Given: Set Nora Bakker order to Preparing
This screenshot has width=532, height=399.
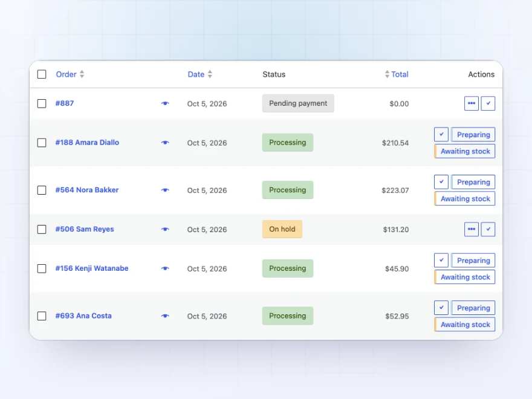Looking at the screenshot, I should pyautogui.click(x=473, y=182).
